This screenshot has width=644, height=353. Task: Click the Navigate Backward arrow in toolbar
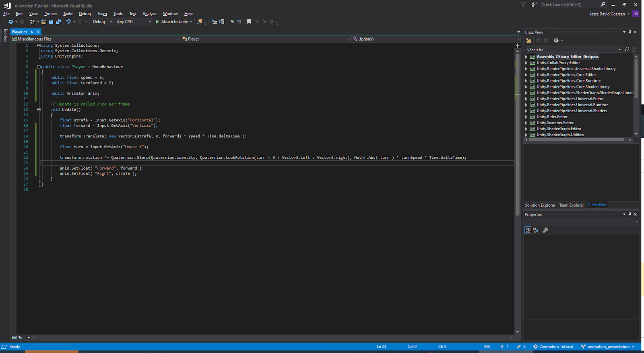tap(10, 22)
